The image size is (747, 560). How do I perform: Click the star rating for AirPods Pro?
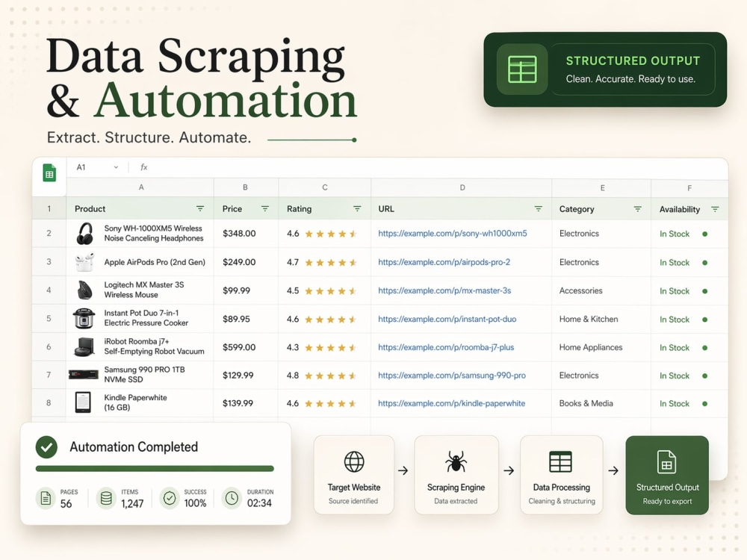click(x=331, y=262)
